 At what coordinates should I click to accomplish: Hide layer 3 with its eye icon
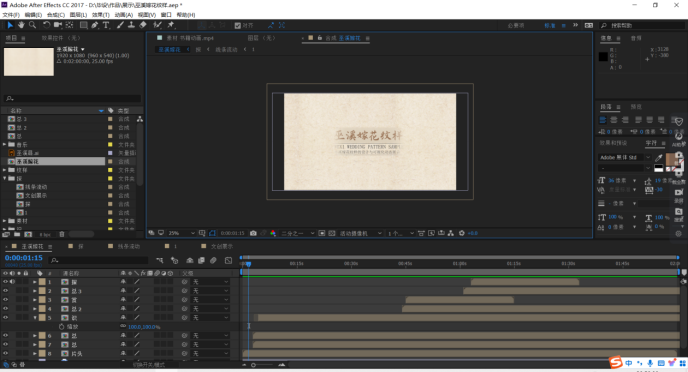point(5,300)
